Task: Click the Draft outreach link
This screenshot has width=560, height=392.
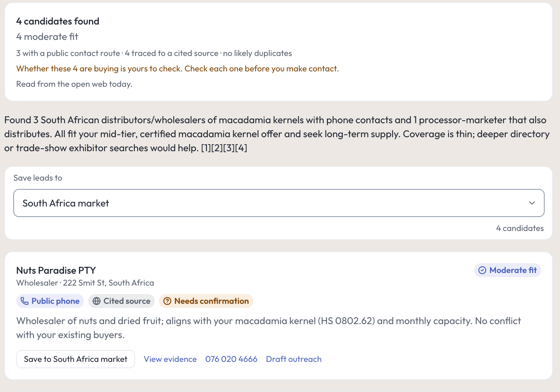Action: click(294, 359)
